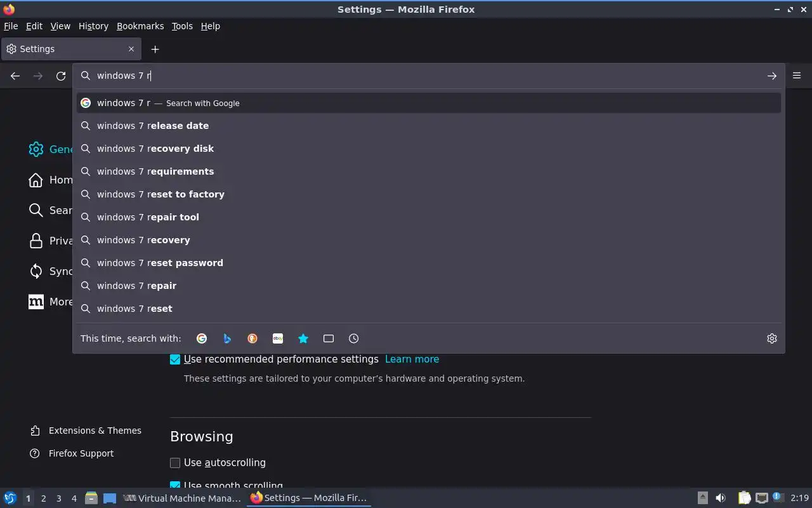The width and height of the screenshot is (812, 508).
Task: Click the Privacy lock icon in sidebar
Action: pyautogui.click(x=36, y=241)
